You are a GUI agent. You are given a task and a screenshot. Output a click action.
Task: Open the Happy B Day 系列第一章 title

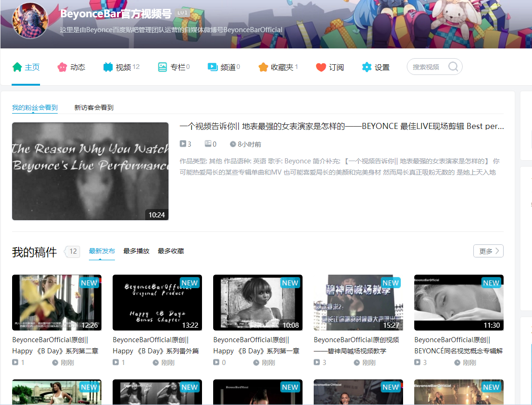(256, 345)
